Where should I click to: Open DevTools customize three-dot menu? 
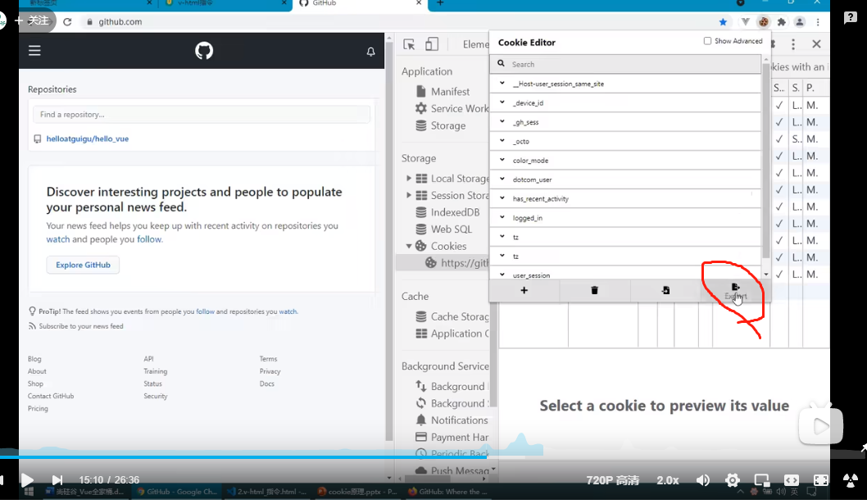click(793, 44)
